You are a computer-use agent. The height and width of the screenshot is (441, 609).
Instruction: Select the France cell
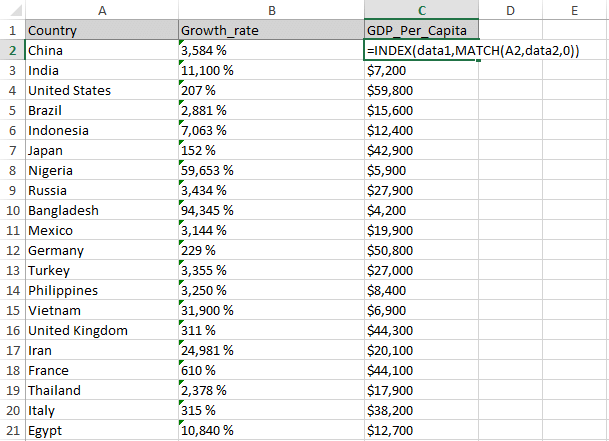click(x=102, y=370)
